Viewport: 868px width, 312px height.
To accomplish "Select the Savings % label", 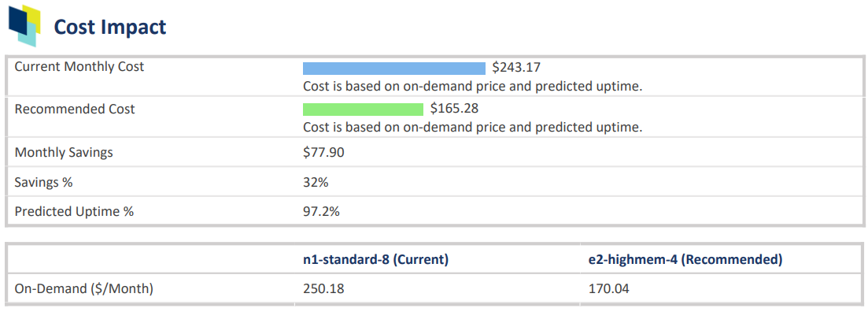I will tap(44, 182).
